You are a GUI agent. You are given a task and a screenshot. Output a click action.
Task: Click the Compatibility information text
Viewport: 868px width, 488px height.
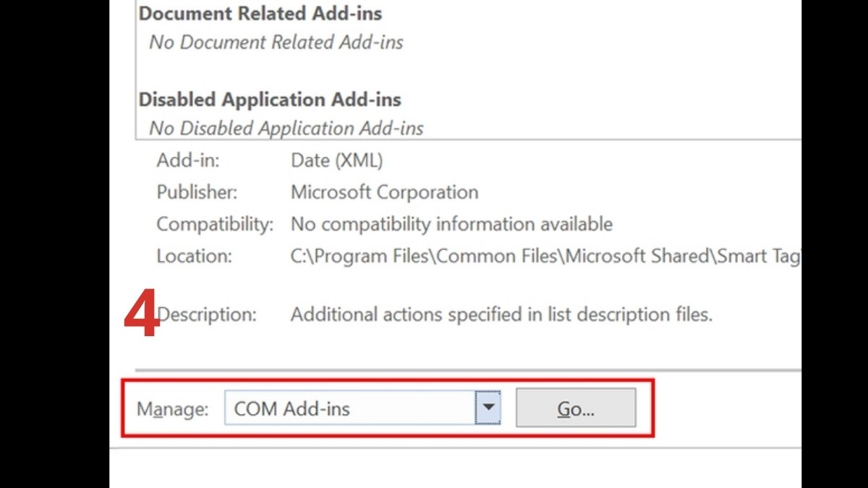tap(451, 223)
